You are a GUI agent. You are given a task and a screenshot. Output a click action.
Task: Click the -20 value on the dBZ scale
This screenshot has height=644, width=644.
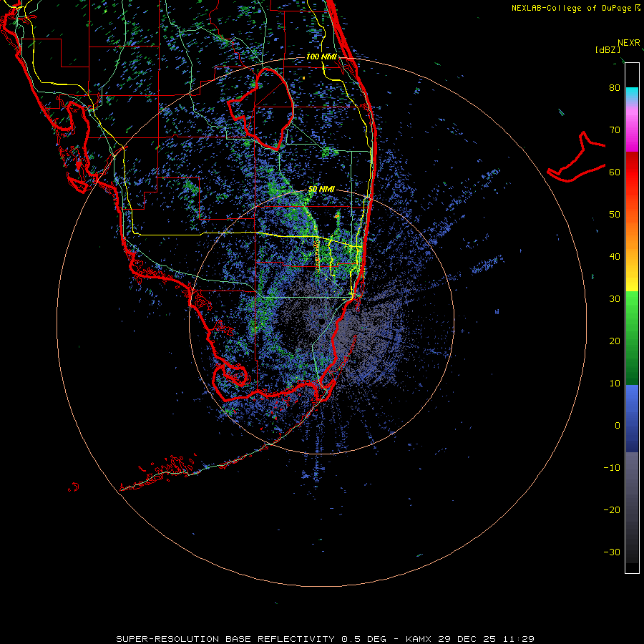pyautogui.click(x=612, y=510)
